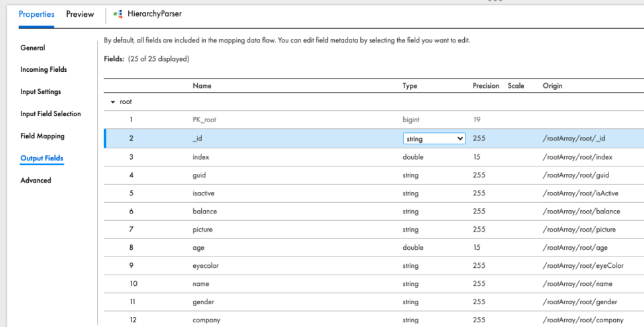Click the string type of guid
The image size is (644, 327).
click(x=411, y=175)
